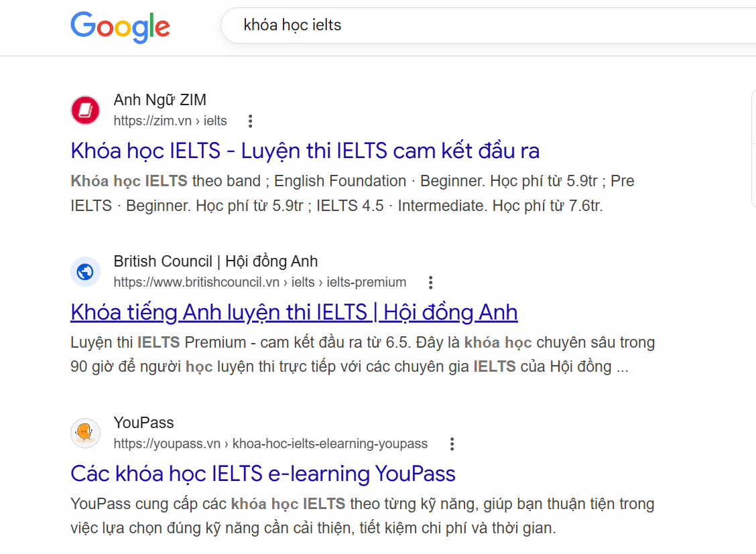756x554 pixels.
Task: Open the three-dot menu for the British Council result
Action: 430,282
